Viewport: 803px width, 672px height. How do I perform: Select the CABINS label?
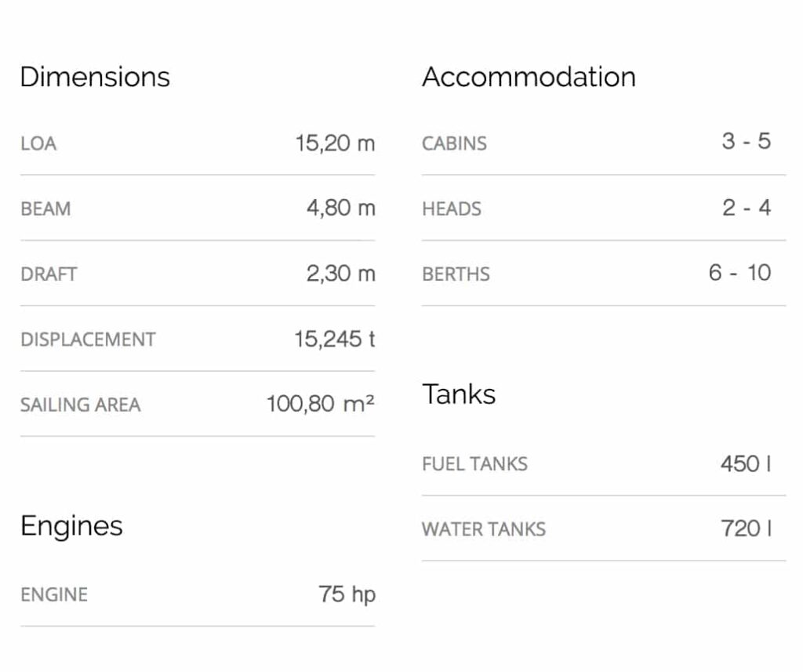click(x=454, y=143)
